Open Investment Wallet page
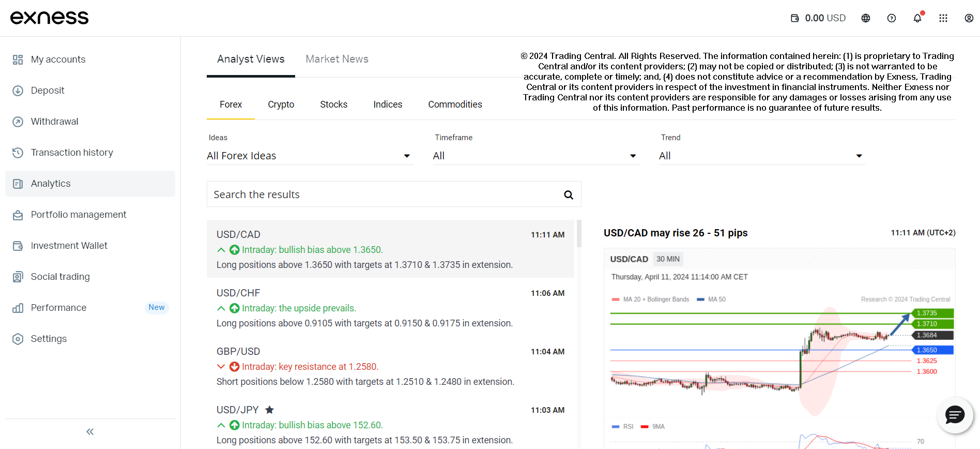980x449 pixels. pyautogui.click(x=90, y=246)
